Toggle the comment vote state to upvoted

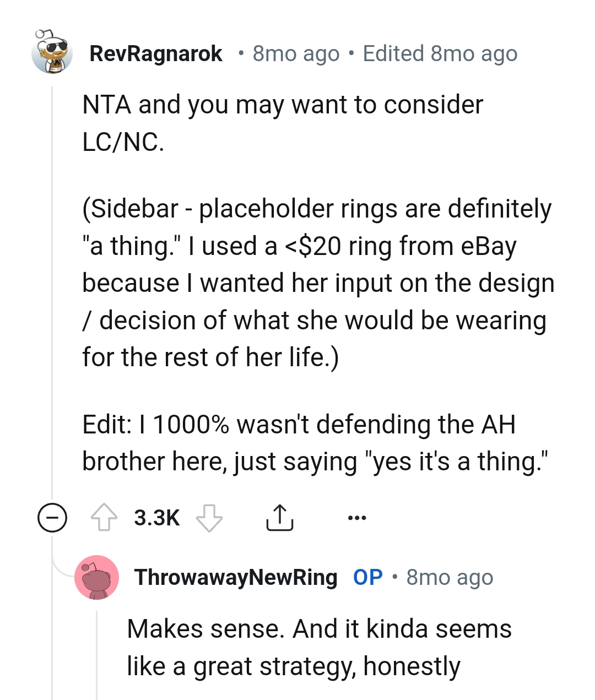coord(108,517)
